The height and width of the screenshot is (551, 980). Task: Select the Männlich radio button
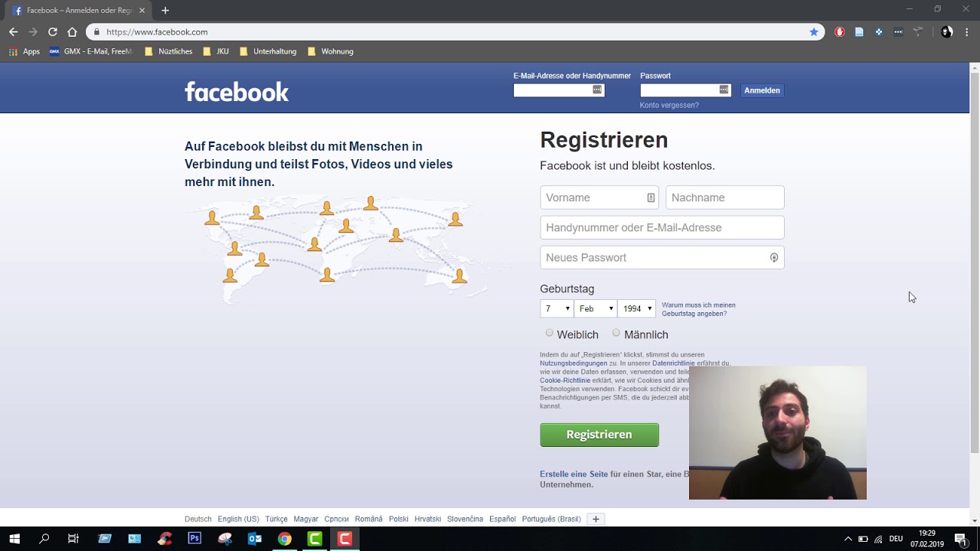616,333
